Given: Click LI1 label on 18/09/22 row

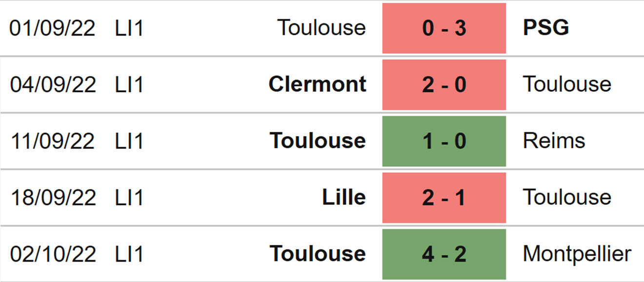Looking at the screenshot, I should point(129,198).
